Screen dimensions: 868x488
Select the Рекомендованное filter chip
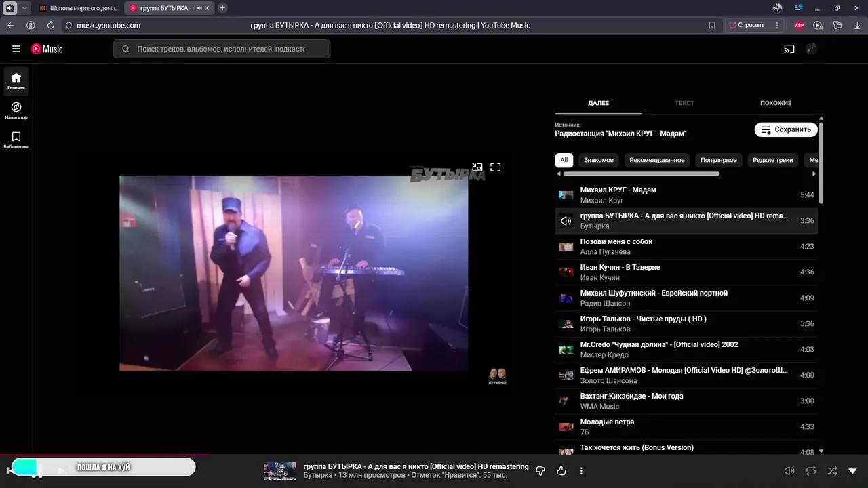pos(657,160)
